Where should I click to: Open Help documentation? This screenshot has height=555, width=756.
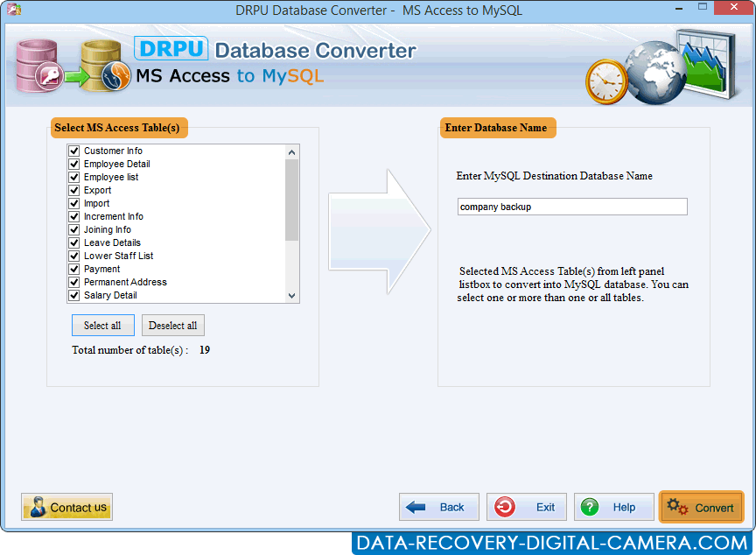(613, 507)
